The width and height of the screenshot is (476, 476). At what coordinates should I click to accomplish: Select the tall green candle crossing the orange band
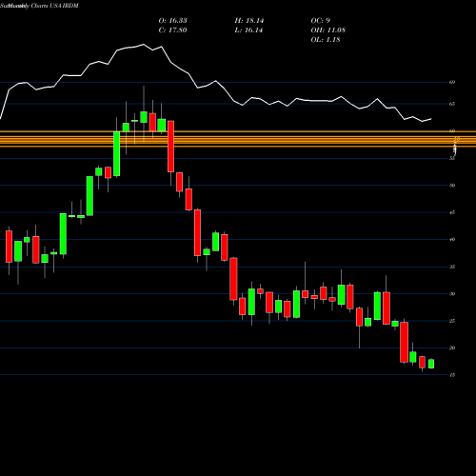(x=117, y=153)
